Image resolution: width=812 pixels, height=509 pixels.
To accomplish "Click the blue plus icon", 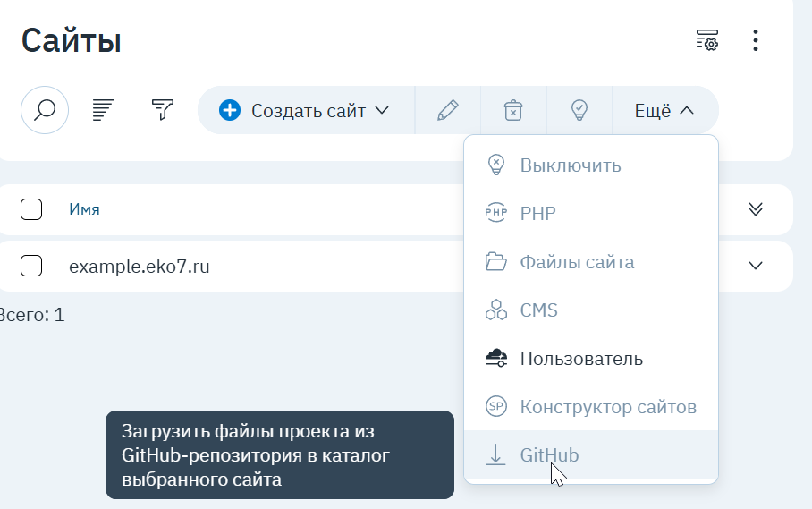I will pyautogui.click(x=230, y=110).
